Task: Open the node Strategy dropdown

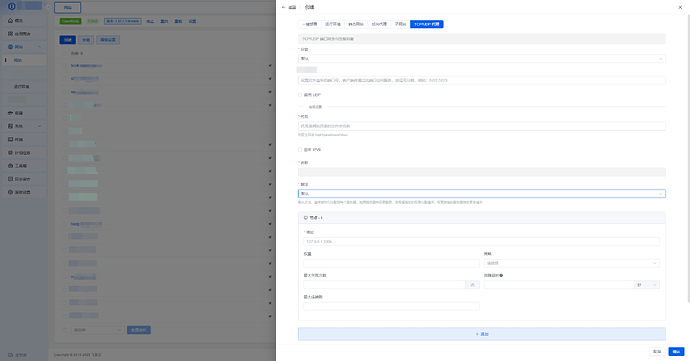Action: pyautogui.click(x=572, y=263)
